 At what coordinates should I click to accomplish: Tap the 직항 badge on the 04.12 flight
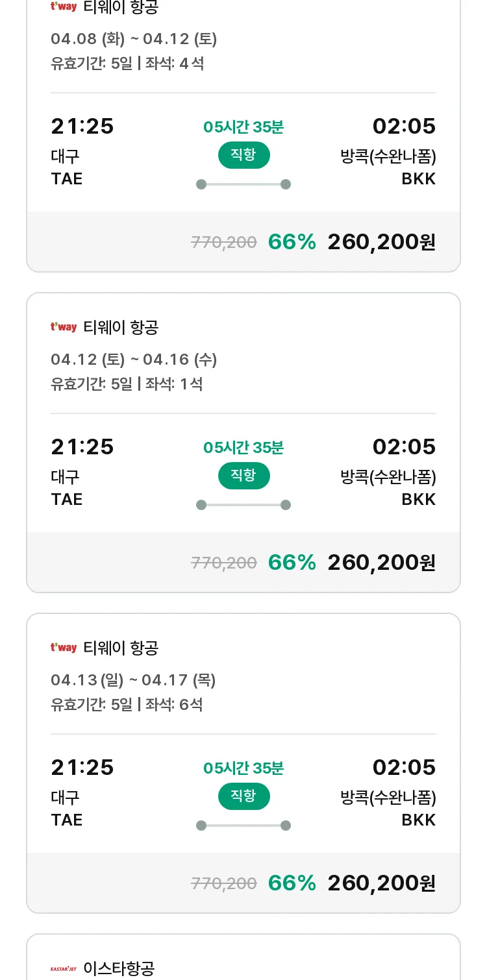[x=243, y=475]
